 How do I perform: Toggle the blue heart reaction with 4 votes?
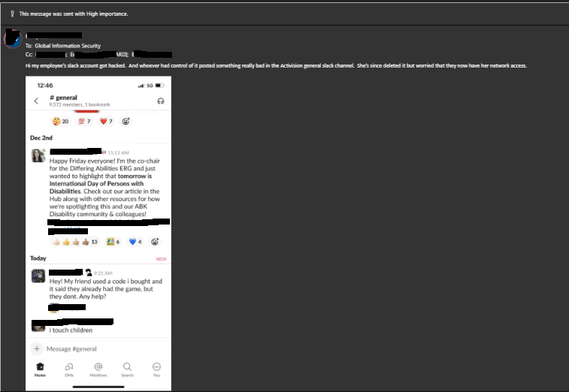(135, 242)
